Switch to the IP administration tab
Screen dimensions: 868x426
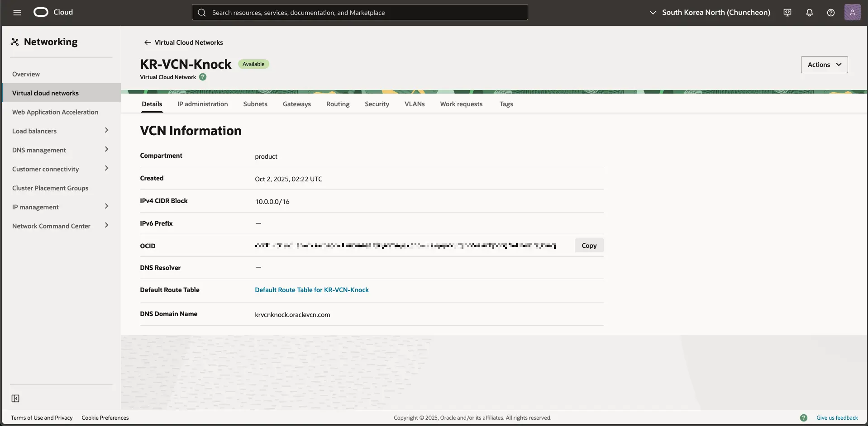coord(203,104)
